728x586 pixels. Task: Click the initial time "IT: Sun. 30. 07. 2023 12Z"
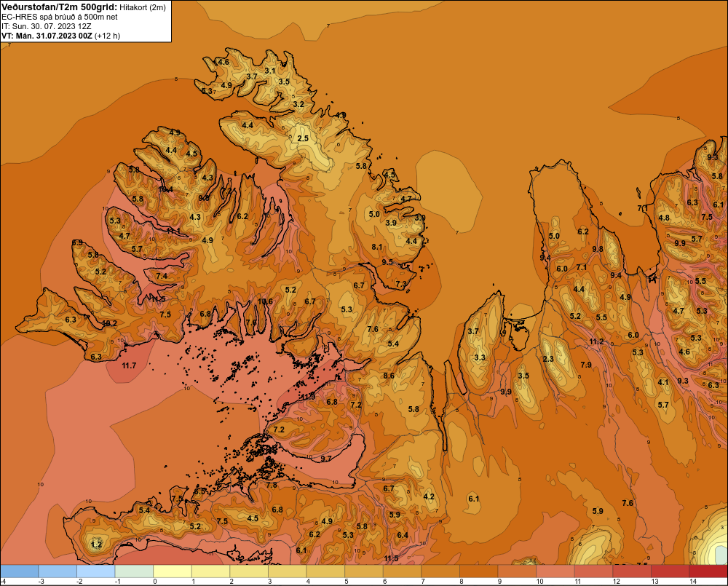[47, 26]
